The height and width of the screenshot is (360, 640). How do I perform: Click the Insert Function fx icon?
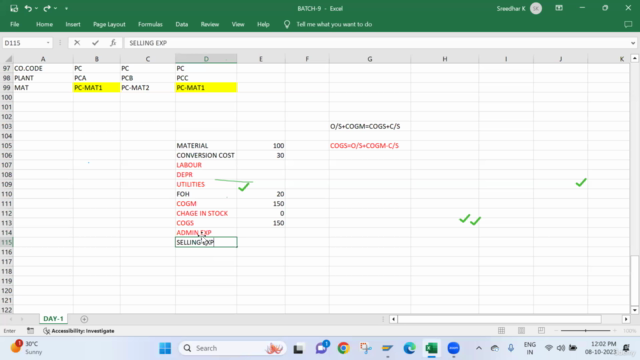(113, 42)
